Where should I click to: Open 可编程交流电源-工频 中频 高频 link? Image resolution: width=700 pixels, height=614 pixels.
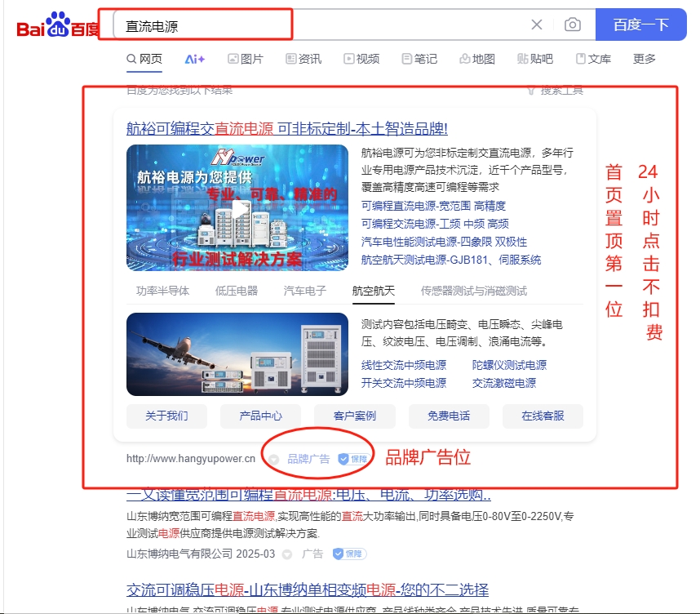[435, 224]
